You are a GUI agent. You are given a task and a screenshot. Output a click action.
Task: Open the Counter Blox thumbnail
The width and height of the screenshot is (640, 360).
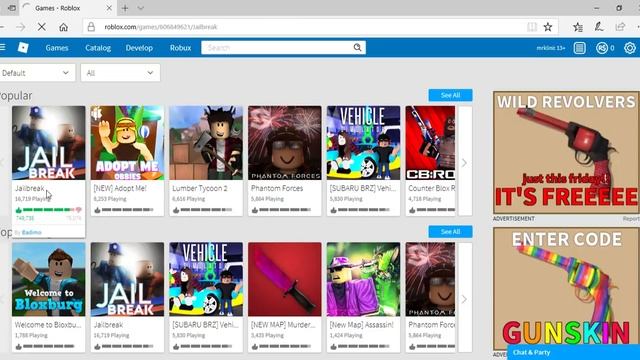click(430, 143)
